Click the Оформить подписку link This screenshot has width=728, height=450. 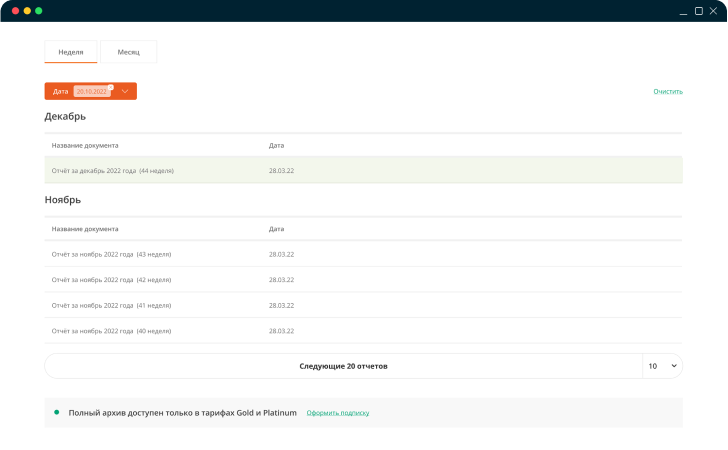338,413
